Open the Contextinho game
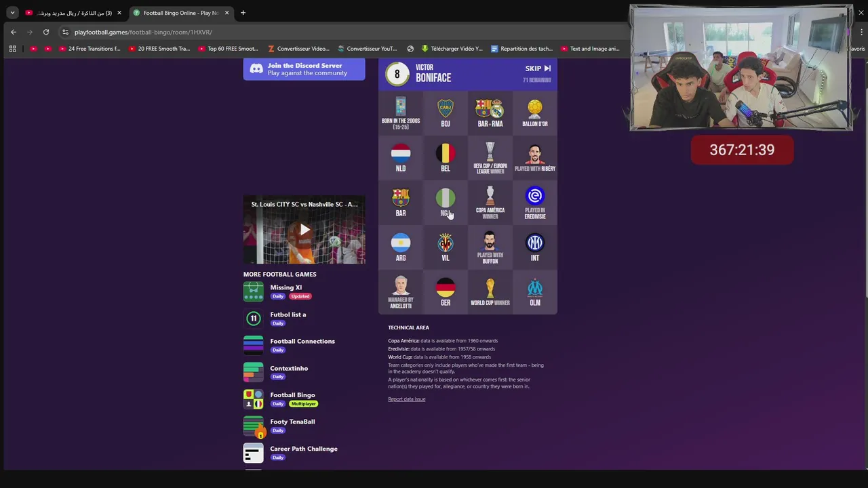This screenshot has width=868, height=488. click(289, 368)
